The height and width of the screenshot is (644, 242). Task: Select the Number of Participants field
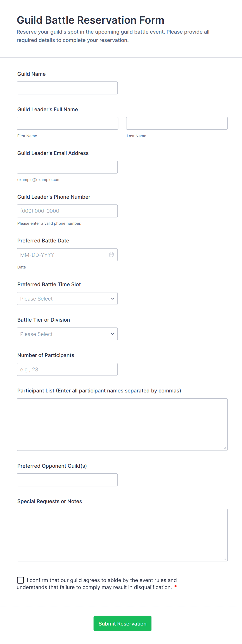tap(67, 369)
